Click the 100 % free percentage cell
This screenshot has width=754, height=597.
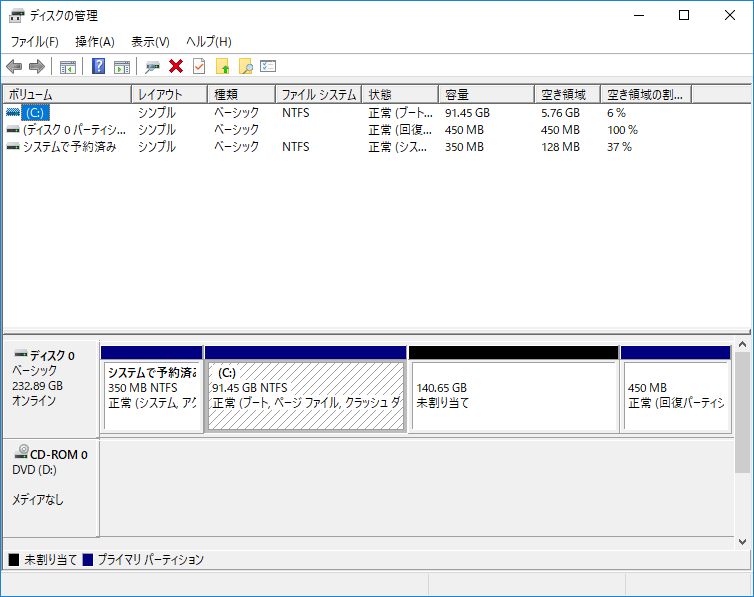coord(622,130)
